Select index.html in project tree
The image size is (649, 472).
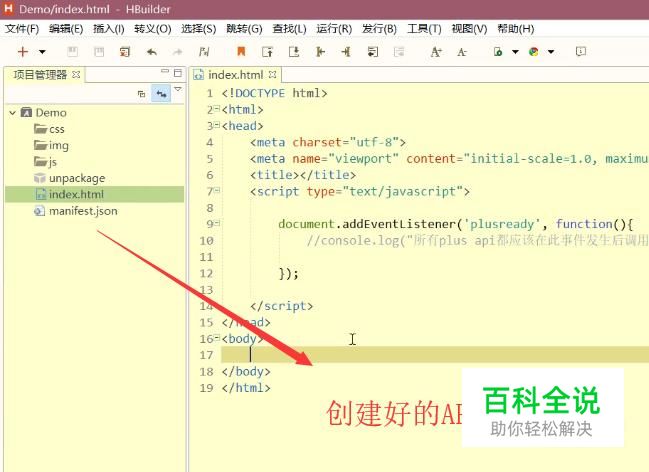(x=94, y=195)
